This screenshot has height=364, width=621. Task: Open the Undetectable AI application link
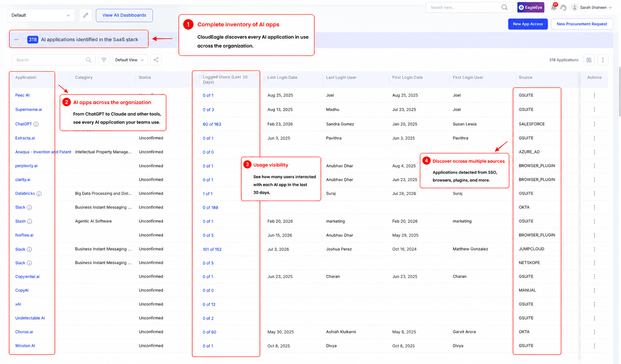point(30,318)
